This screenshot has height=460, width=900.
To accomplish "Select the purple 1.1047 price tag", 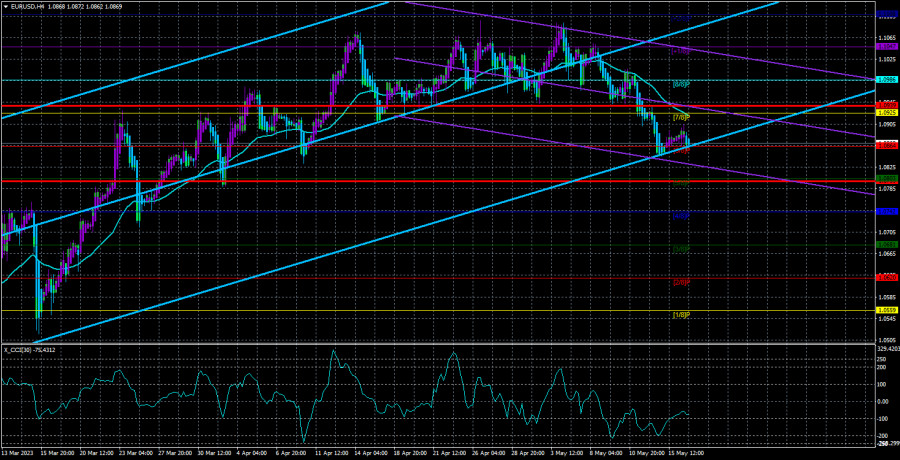I will pos(886,46).
